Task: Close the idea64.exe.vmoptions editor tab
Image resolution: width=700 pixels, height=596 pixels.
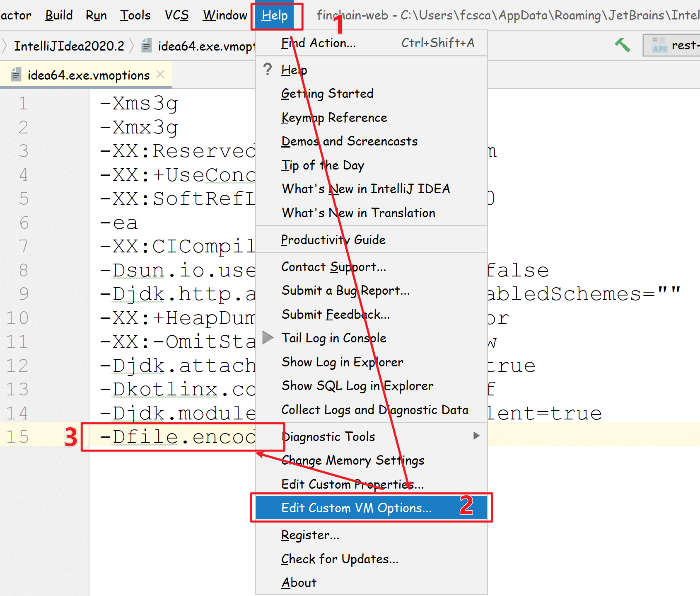Action: pos(160,75)
